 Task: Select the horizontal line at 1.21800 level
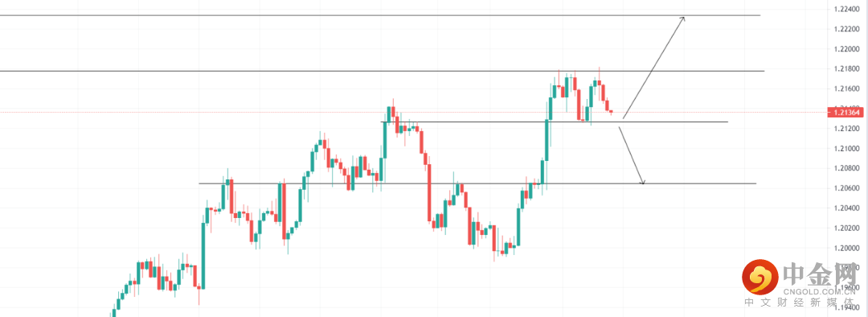coord(382,71)
